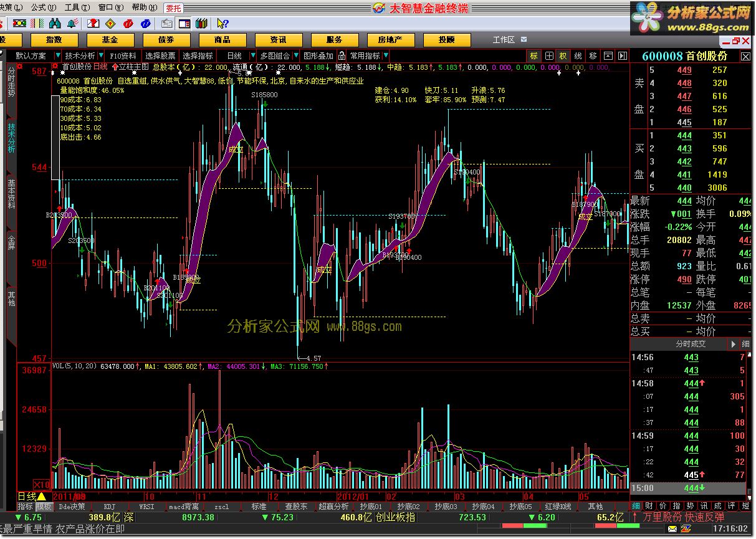
Task: Click the 田 grid icon in chart toolbar
Action: (548, 55)
